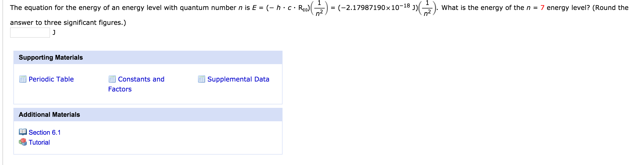
Task: Click the Additional Materials section header
Action: (148, 115)
